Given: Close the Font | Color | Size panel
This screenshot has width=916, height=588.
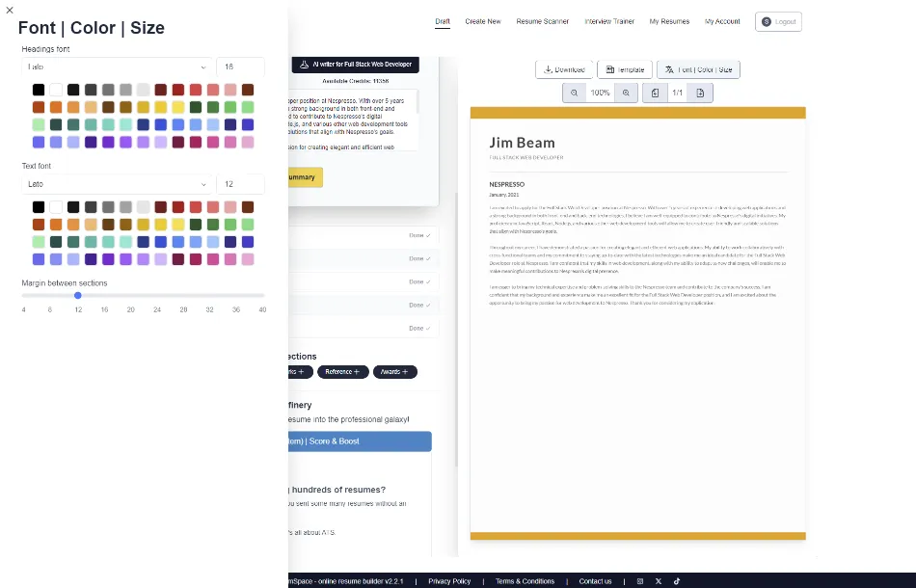Looking at the screenshot, I should pos(10,10).
